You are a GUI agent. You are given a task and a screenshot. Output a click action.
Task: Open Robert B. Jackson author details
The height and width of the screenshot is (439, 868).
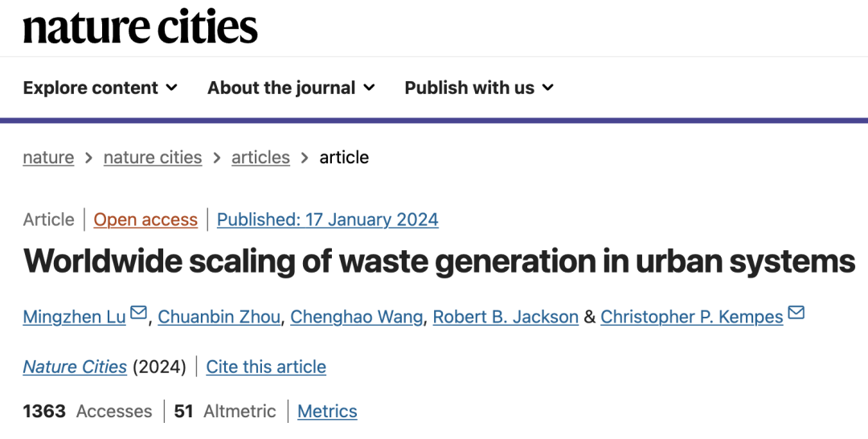506,317
